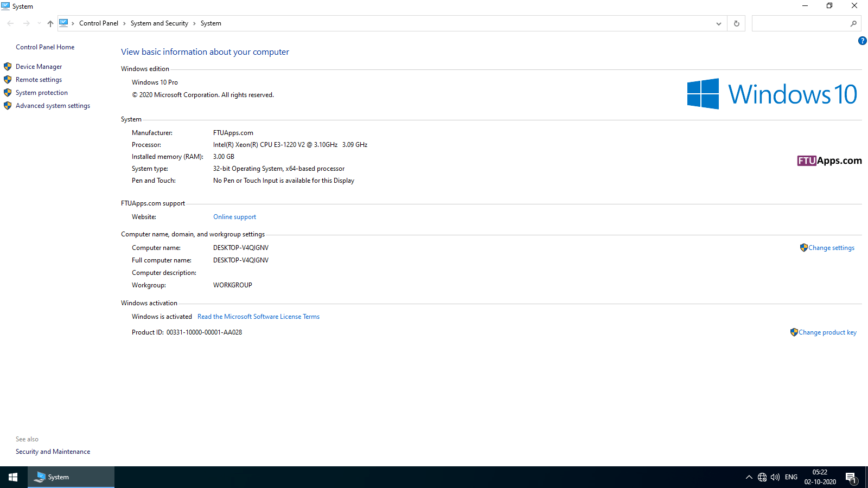The image size is (868, 488).
Task: Open Help with the blue question mark
Action: tap(863, 41)
